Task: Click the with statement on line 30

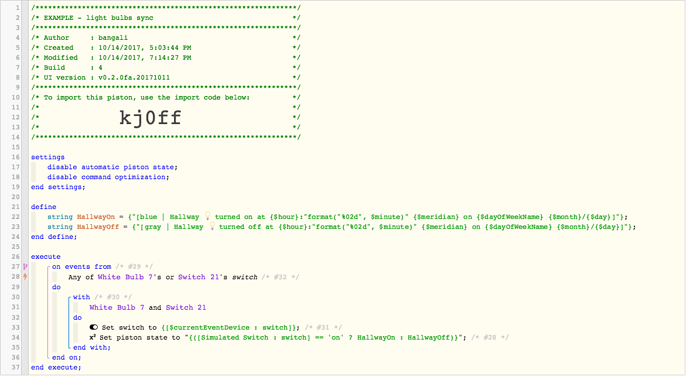Action: (81, 297)
